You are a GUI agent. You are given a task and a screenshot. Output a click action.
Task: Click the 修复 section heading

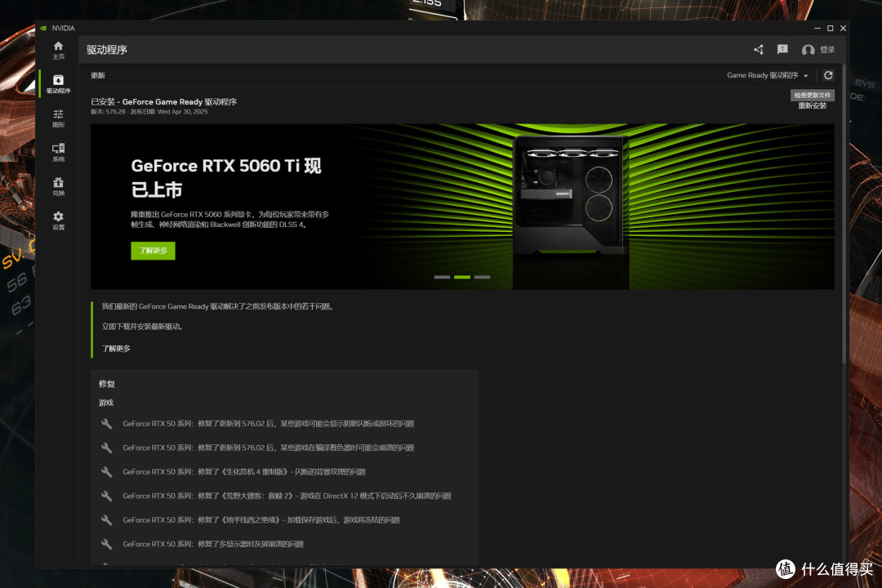pyautogui.click(x=107, y=384)
